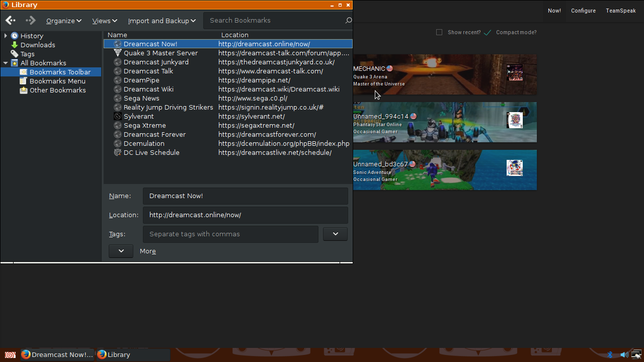
Task: Click the Back arrow in Library toolbar
Action: pos(10,21)
